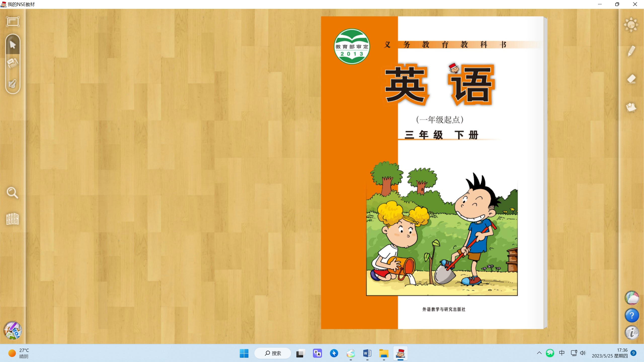Click the globe and cloud resource icon
This screenshot has height=362, width=644.
click(632, 298)
